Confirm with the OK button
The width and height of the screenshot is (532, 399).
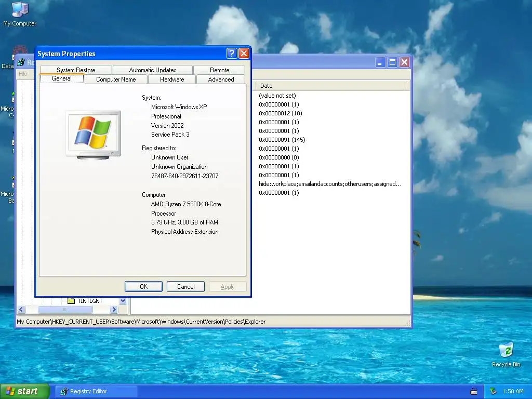(x=143, y=287)
